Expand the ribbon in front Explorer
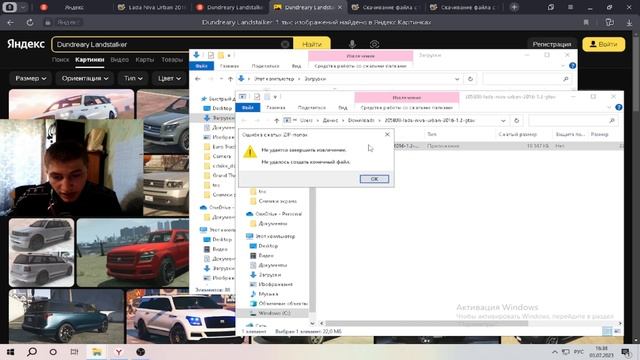Viewport: 640px width, 360px height. [x=609, y=107]
